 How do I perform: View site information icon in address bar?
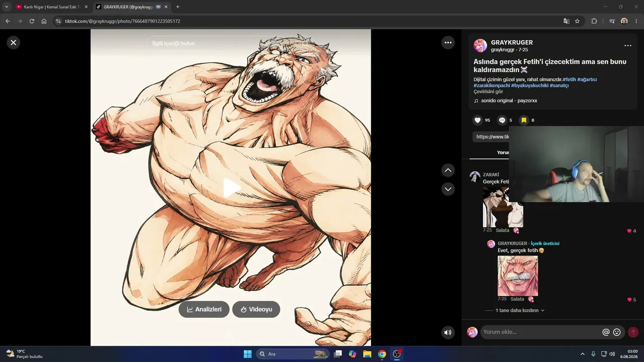58,21
